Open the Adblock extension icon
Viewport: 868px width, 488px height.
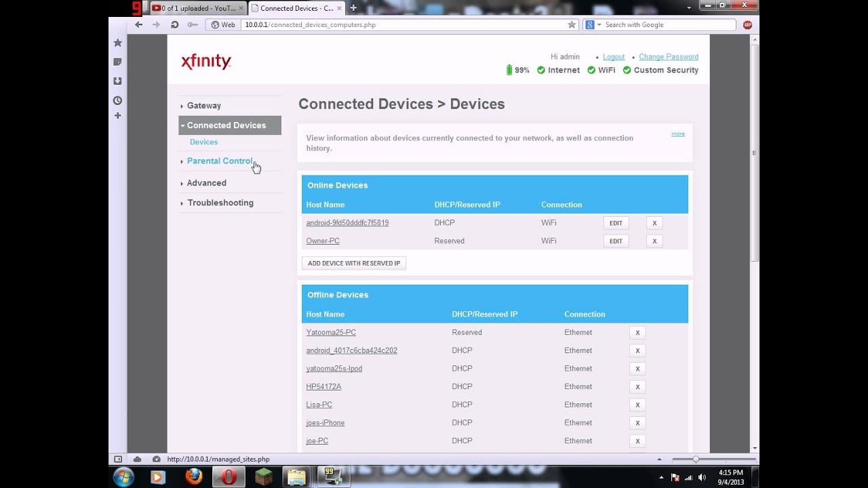tap(747, 24)
